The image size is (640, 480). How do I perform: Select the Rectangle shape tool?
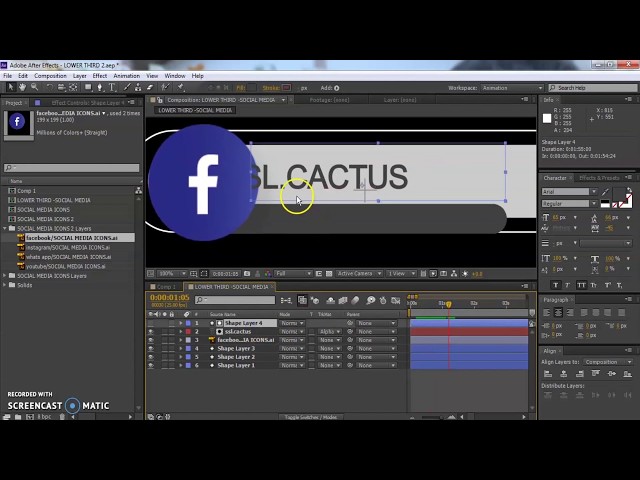coord(88,87)
